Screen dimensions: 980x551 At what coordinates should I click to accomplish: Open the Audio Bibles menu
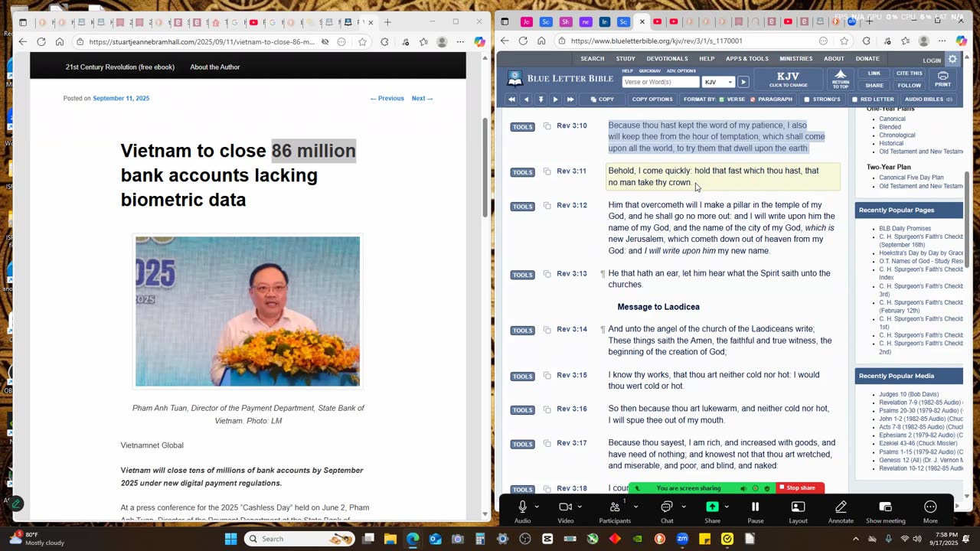928,99
